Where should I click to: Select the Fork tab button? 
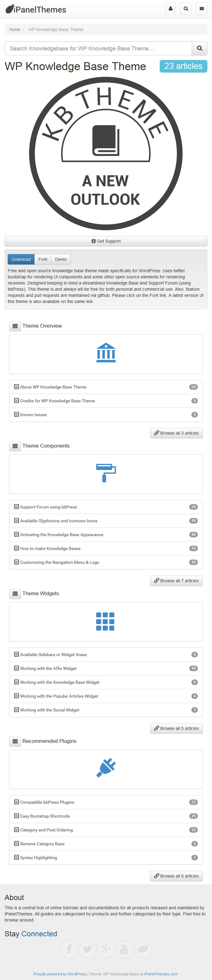pyautogui.click(x=43, y=259)
